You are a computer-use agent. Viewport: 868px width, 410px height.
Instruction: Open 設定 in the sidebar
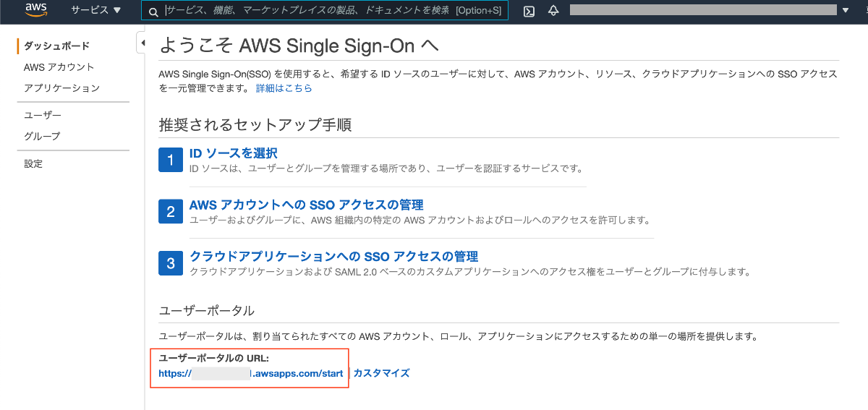point(33,164)
